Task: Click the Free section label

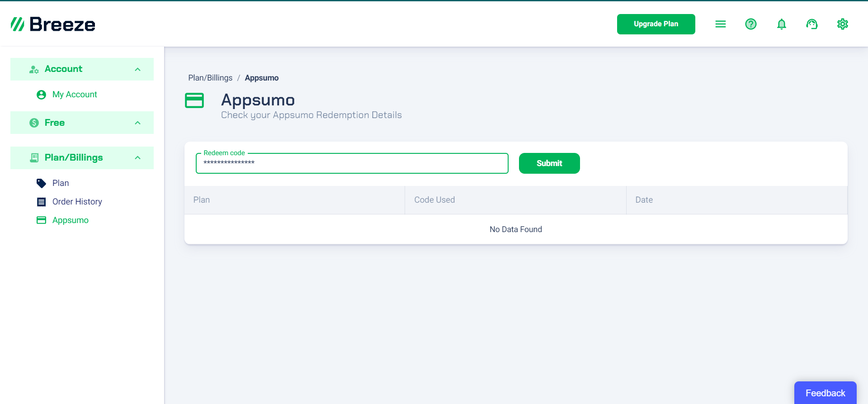Action: pyautogui.click(x=55, y=123)
